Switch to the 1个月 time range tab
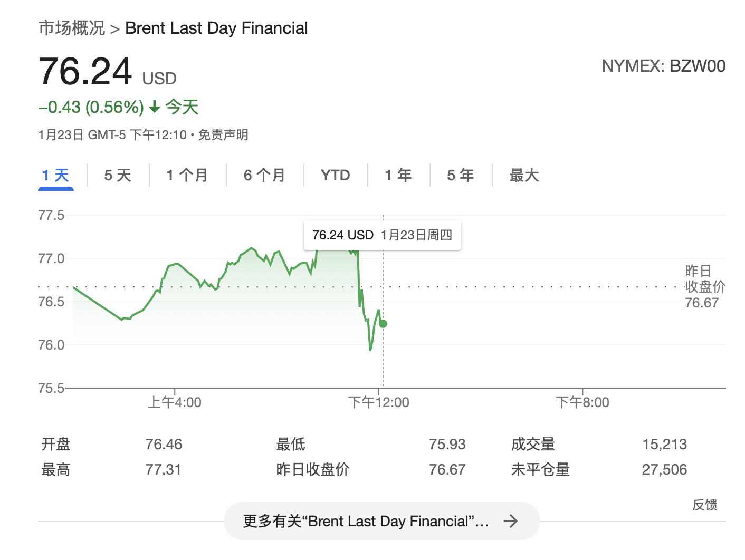Viewport: 745px width, 560px height. point(187,175)
